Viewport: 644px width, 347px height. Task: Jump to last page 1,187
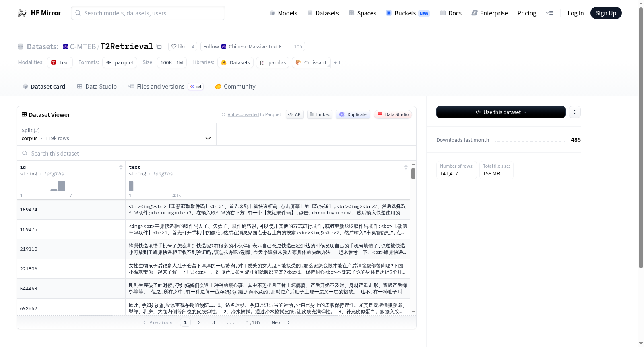(253, 322)
